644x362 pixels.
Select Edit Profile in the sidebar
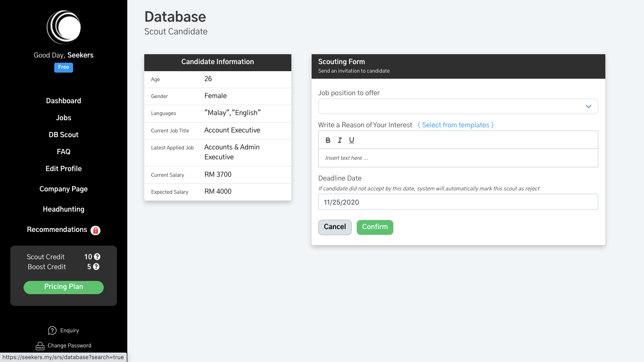pyautogui.click(x=64, y=169)
